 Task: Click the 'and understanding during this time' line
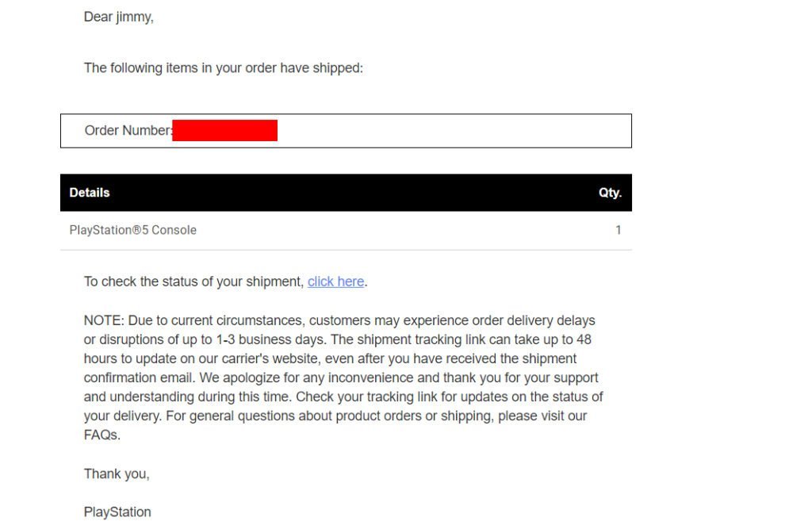343,397
